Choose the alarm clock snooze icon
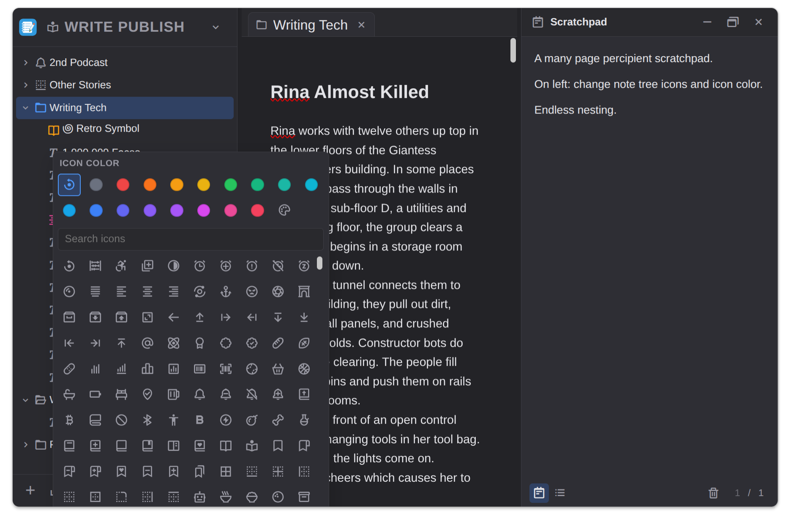This screenshot has height=532, width=791. (304, 266)
